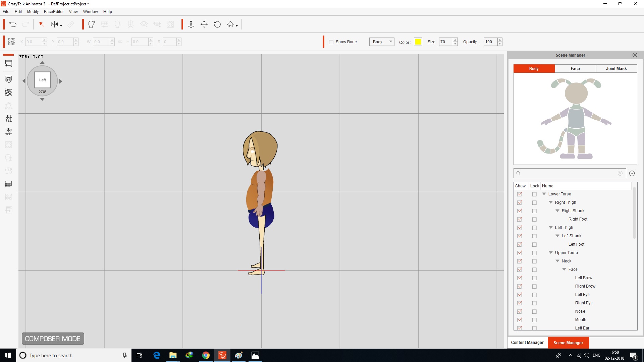Clear the Scene Manager search field
644x362 pixels.
(620, 173)
